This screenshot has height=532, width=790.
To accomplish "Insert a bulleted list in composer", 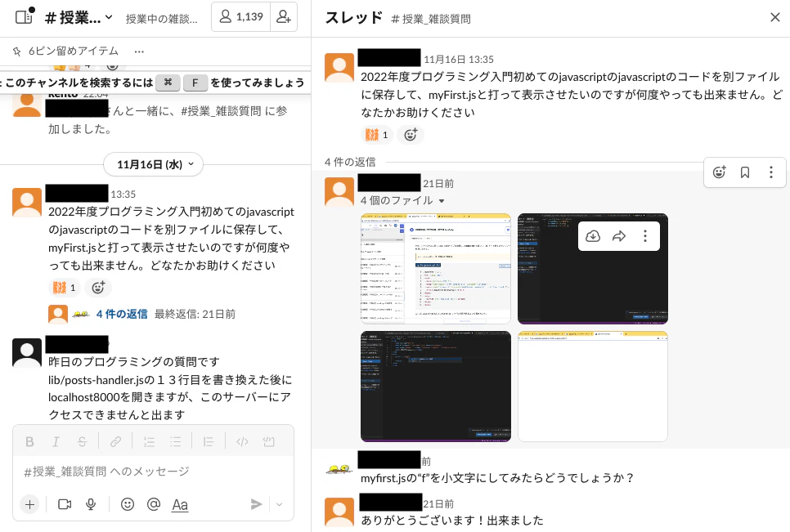I will coord(175,442).
